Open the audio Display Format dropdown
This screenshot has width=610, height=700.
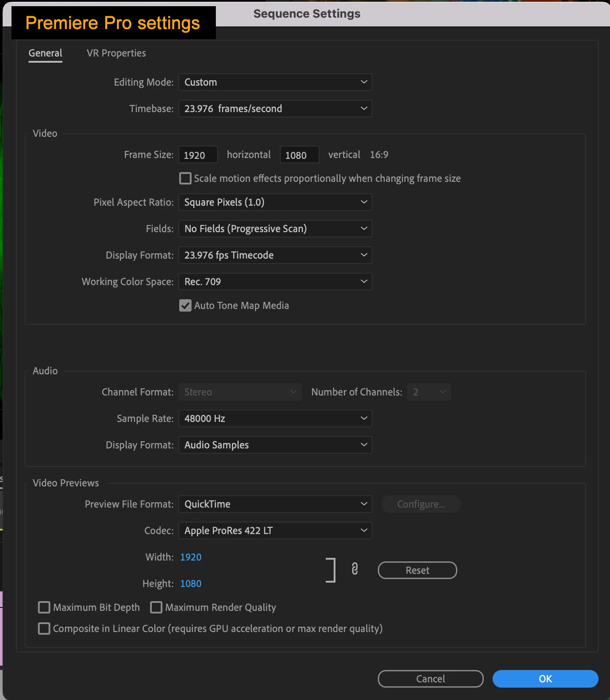275,445
